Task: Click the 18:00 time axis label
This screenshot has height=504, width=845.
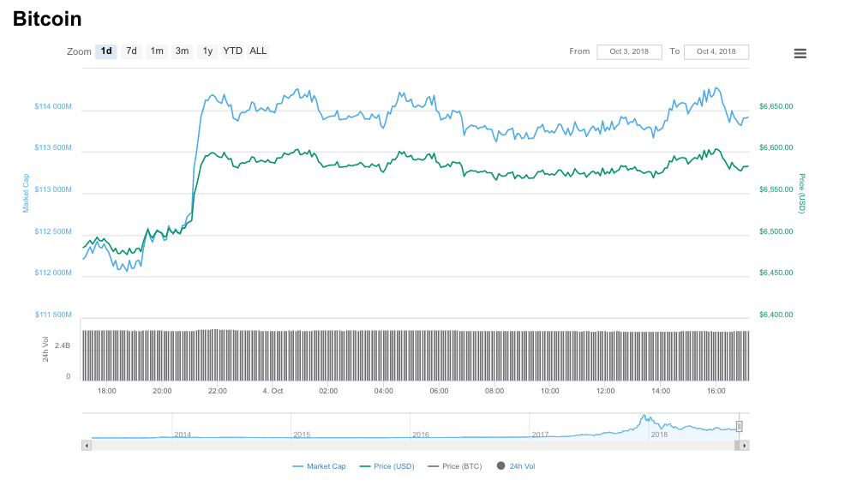Action: point(107,391)
